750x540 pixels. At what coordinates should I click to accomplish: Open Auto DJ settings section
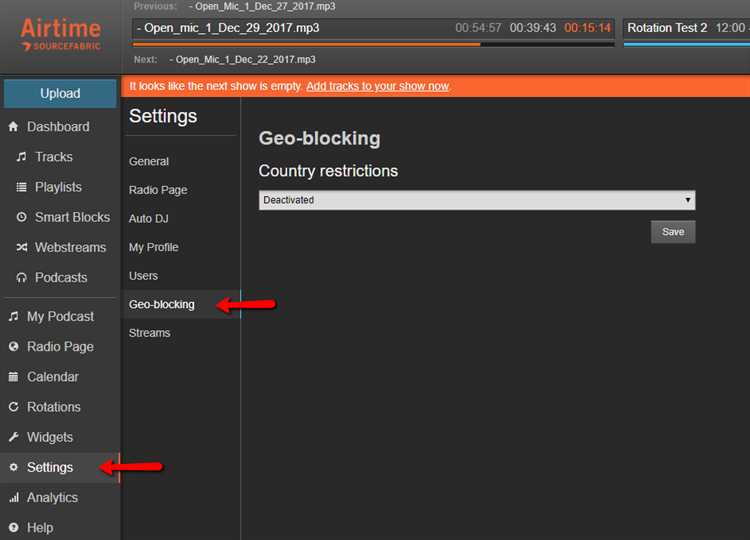click(x=148, y=219)
